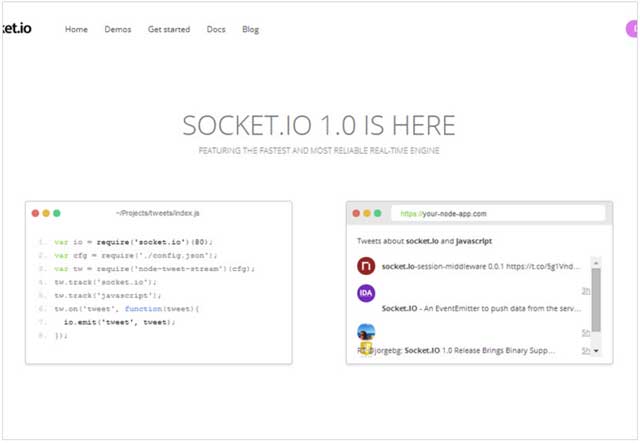Click the yellow dot in the code editor window

[46, 213]
